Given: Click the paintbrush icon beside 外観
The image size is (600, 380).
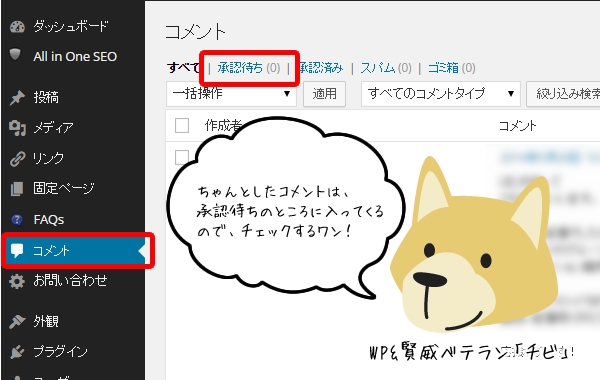Looking at the screenshot, I should point(17,321).
